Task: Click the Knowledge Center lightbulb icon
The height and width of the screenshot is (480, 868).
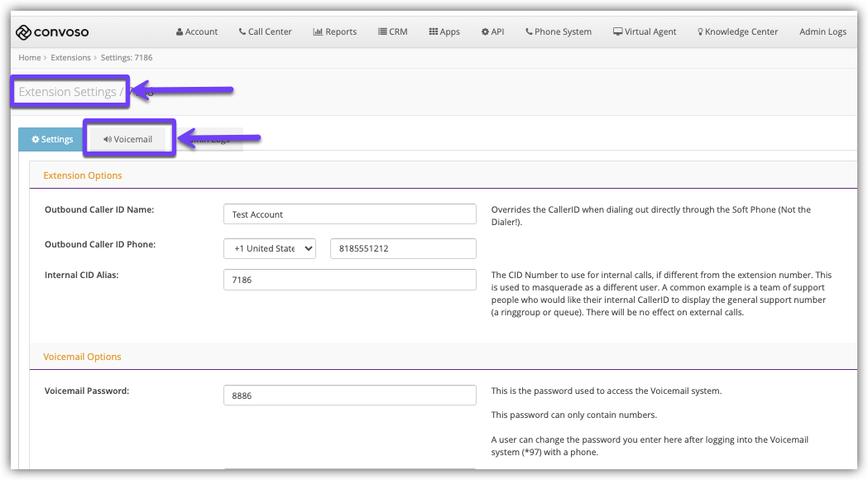Action: (x=701, y=32)
